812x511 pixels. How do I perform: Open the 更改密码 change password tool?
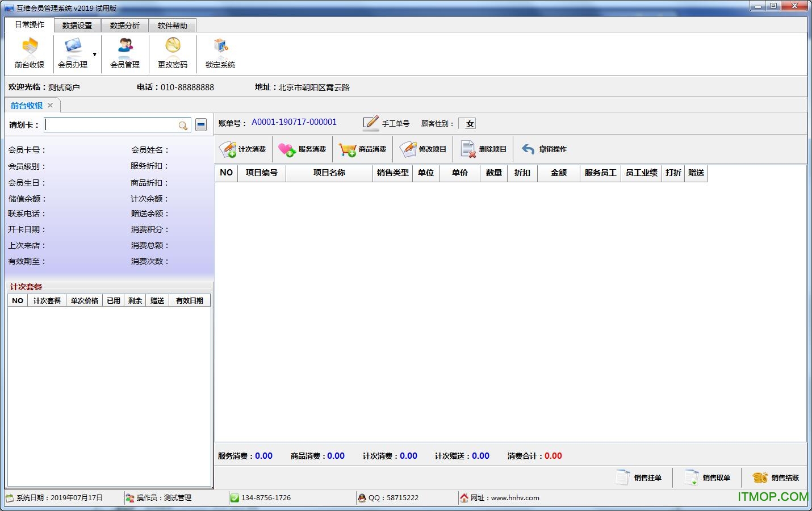[x=173, y=53]
